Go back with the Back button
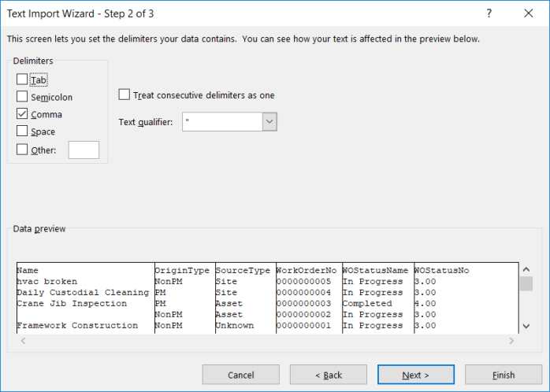 click(x=329, y=375)
